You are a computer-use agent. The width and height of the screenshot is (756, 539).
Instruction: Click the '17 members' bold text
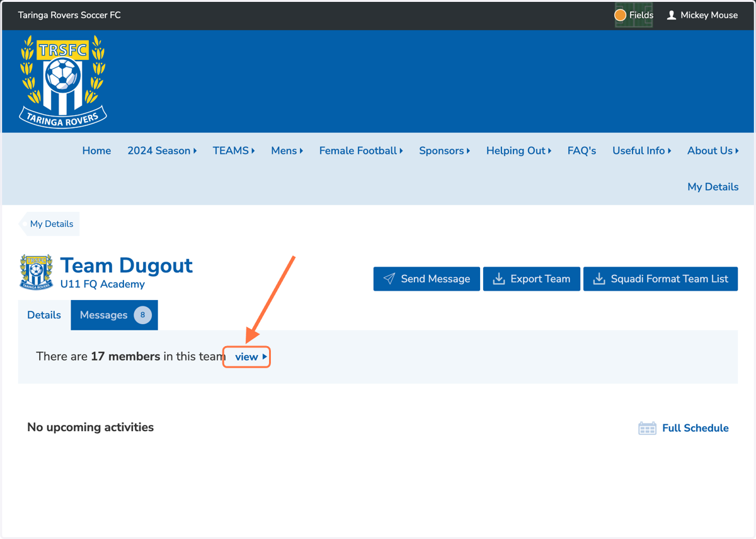click(125, 356)
